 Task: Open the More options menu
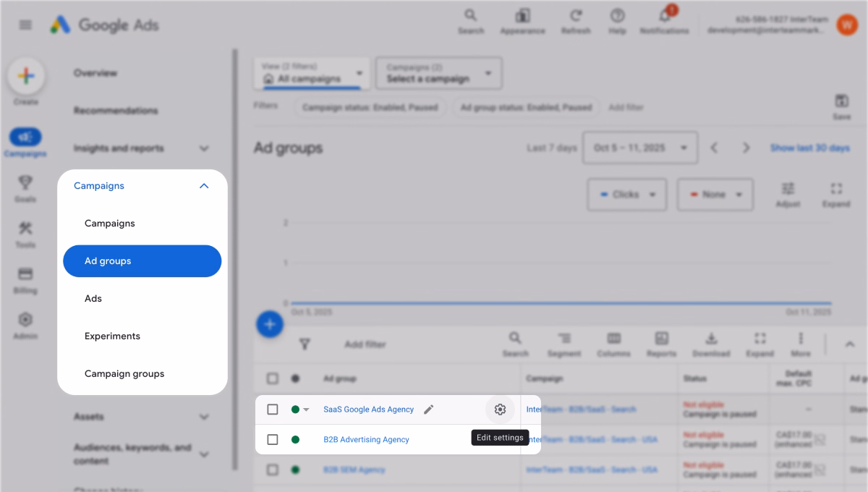801,344
